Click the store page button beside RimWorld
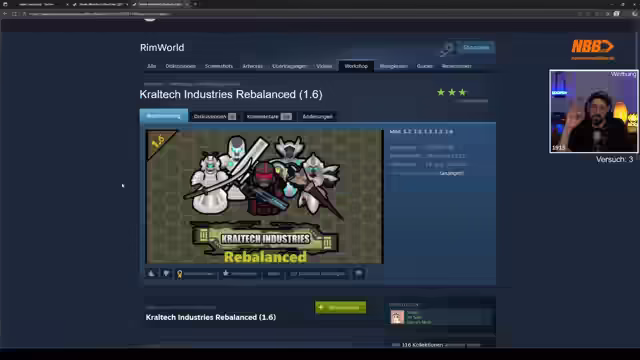This screenshot has width=640, height=360. tap(476, 47)
